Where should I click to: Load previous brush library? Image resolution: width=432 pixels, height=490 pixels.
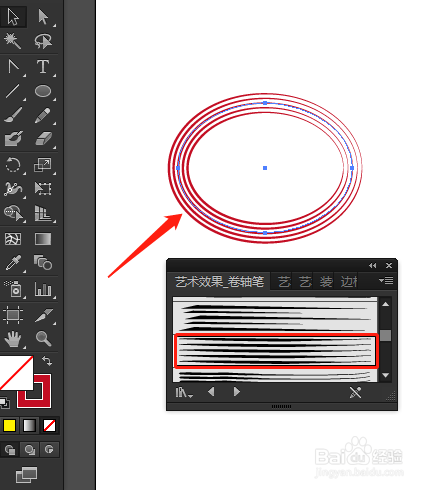tap(211, 392)
